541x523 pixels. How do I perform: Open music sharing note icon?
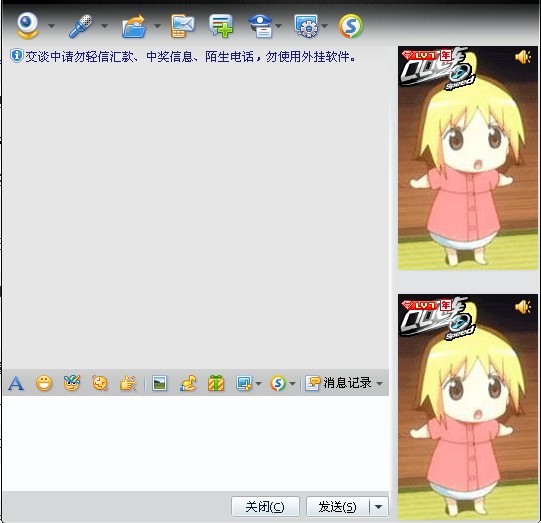coord(188,383)
